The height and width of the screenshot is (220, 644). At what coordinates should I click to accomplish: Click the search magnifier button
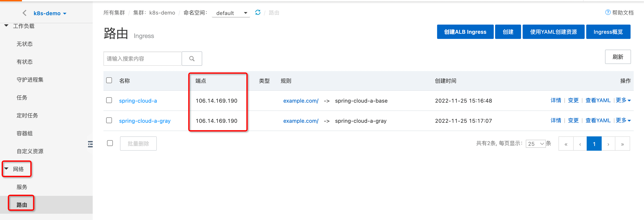192,59
